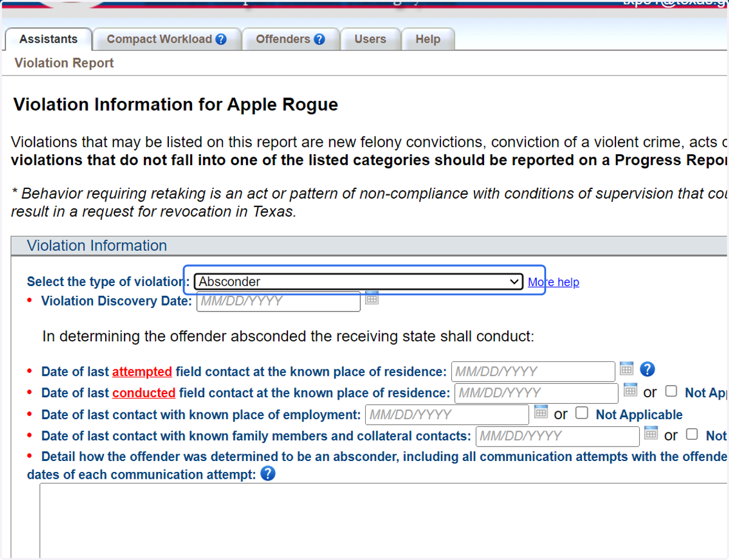Switch to the Offenders tab

point(290,39)
